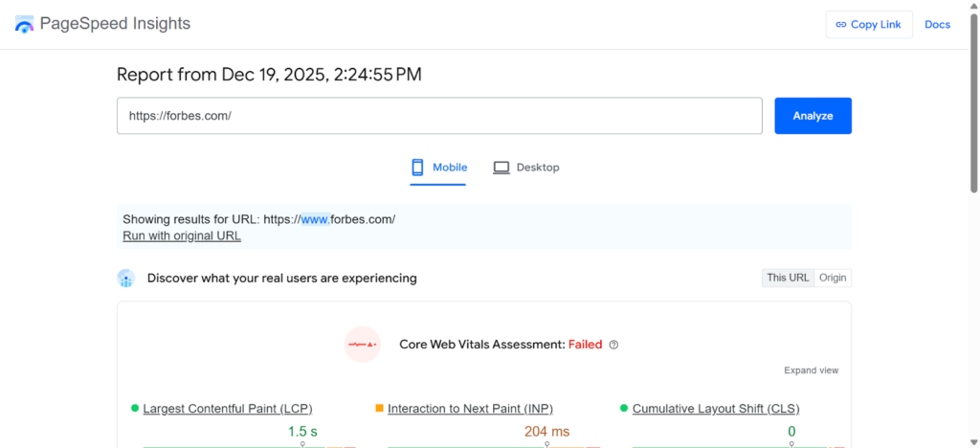The height and width of the screenshot is (448, 980).
Task: Click 'Discover what your real users are experiencing'
Action: (x=282, y=278)
